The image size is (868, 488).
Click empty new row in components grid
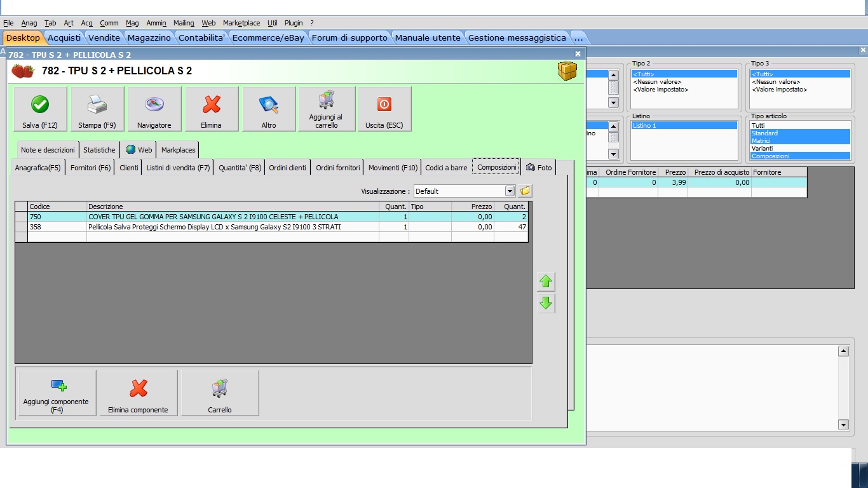pos(271,237)
